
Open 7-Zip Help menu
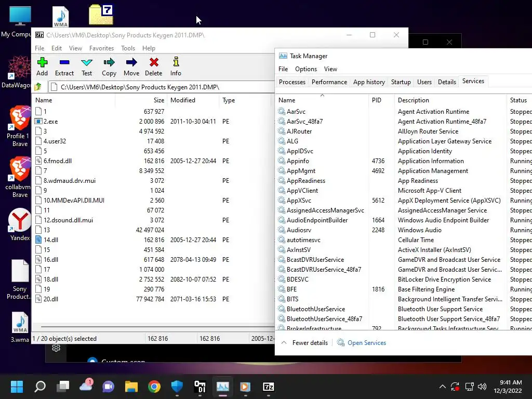pyautogui.click(x=149, y=48)
